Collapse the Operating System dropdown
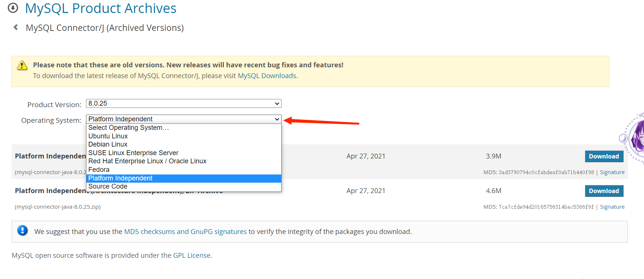This screenshot has width=644, height=279. pos(184,119)
